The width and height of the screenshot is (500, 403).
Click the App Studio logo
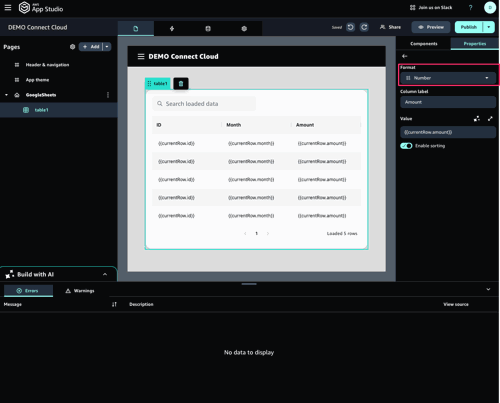tap(41, 7)
